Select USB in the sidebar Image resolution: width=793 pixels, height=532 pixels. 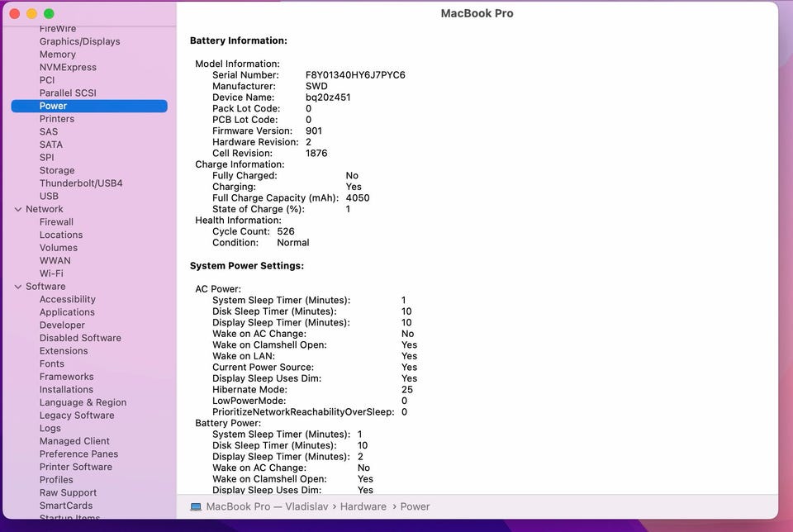tap(49, 197)
